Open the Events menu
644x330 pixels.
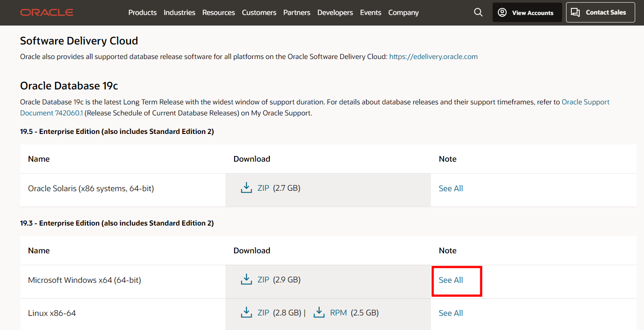[371, 13]
